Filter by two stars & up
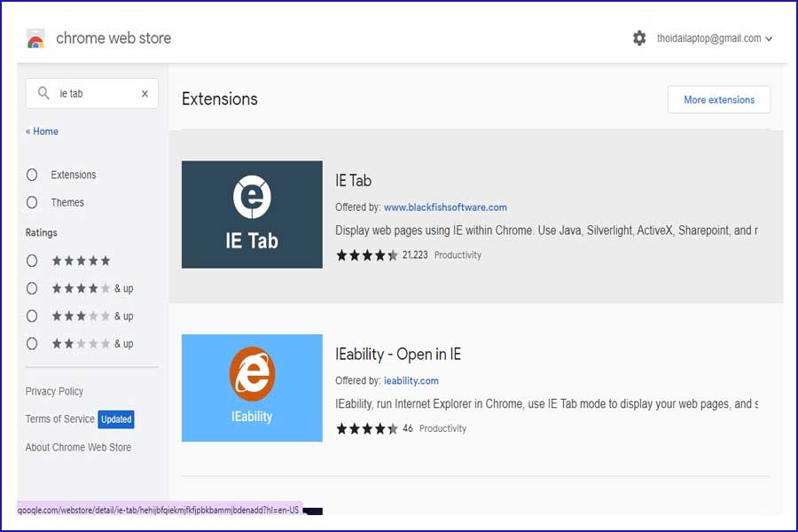This screenshot has height=532, width=798. 32,344
